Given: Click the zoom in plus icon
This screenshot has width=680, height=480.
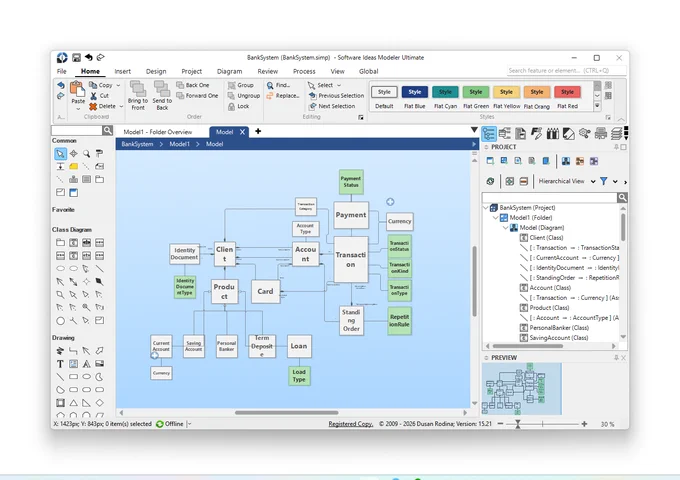Looking at the screenshot, I should [584, 424].
